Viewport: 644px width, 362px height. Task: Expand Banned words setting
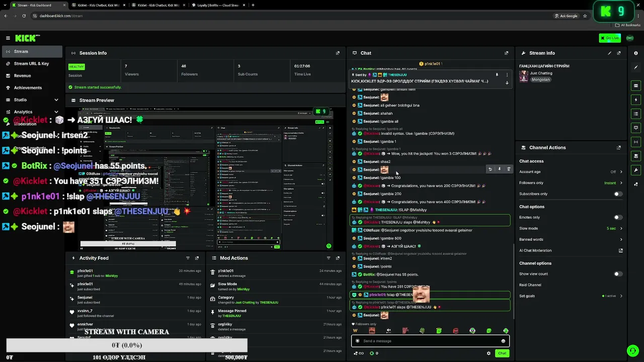pos(621,239)
